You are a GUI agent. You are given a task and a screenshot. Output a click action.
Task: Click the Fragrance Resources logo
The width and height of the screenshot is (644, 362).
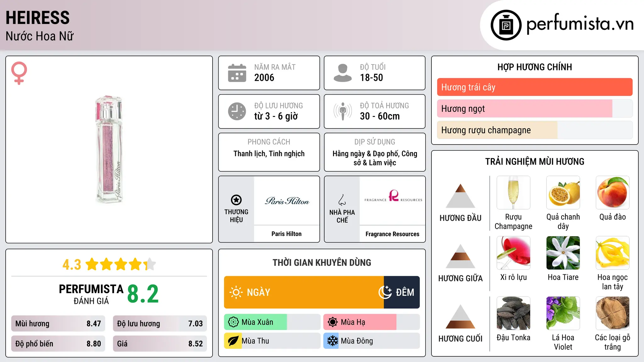tap(393, 196)
